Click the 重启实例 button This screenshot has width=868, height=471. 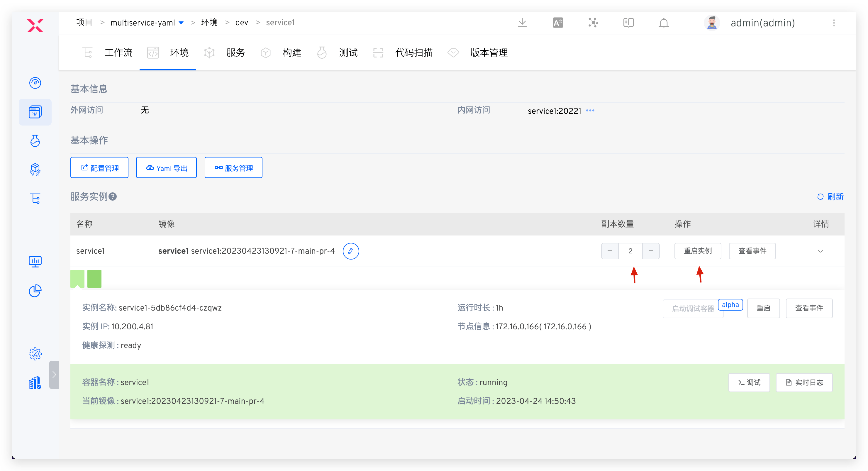(x=698, y=251)
